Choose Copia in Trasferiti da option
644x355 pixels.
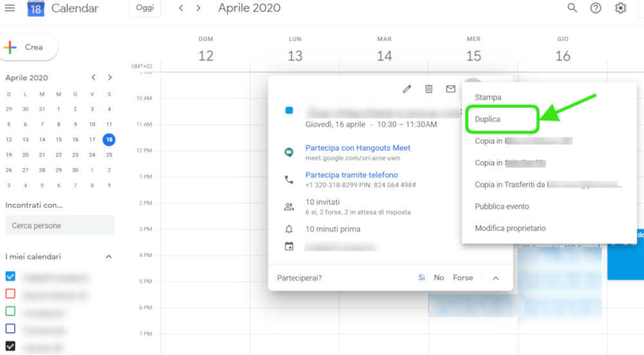click(549, 185)
